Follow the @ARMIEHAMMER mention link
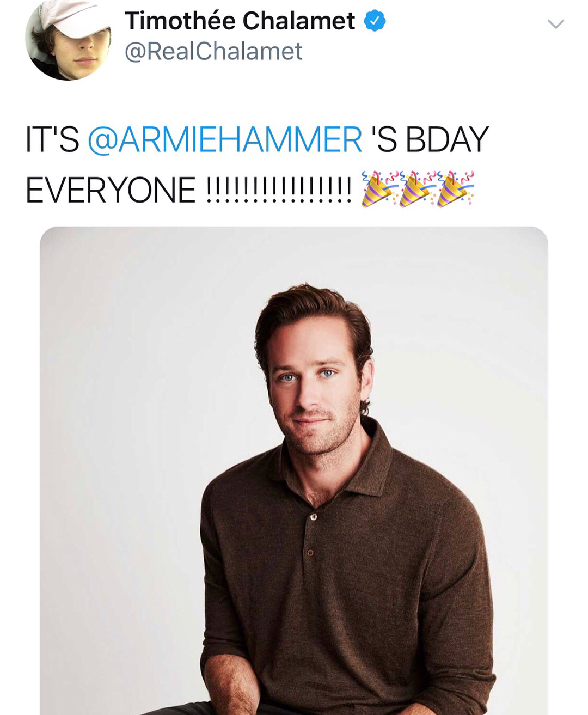Viewport: 588px width, 715px height. 224,139
